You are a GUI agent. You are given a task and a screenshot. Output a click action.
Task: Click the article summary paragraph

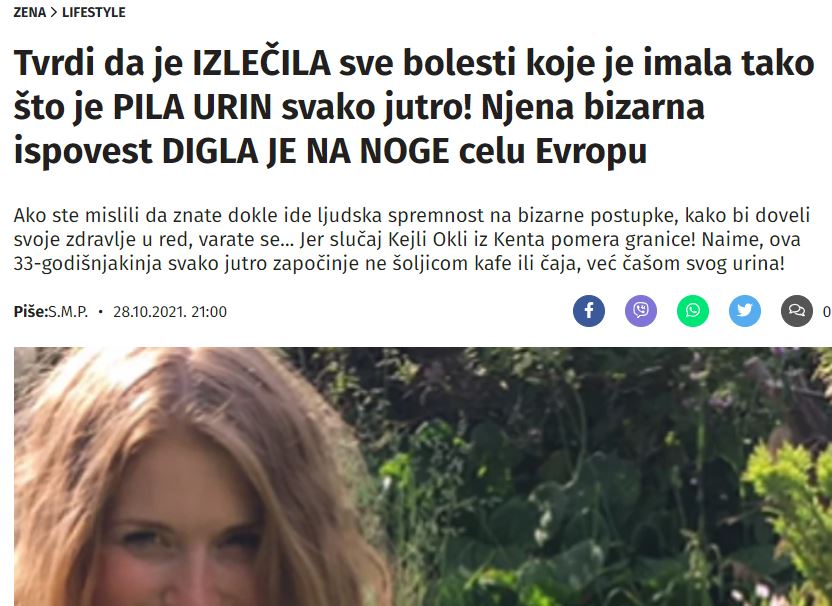pyautogui.click(x=412, y=239)
